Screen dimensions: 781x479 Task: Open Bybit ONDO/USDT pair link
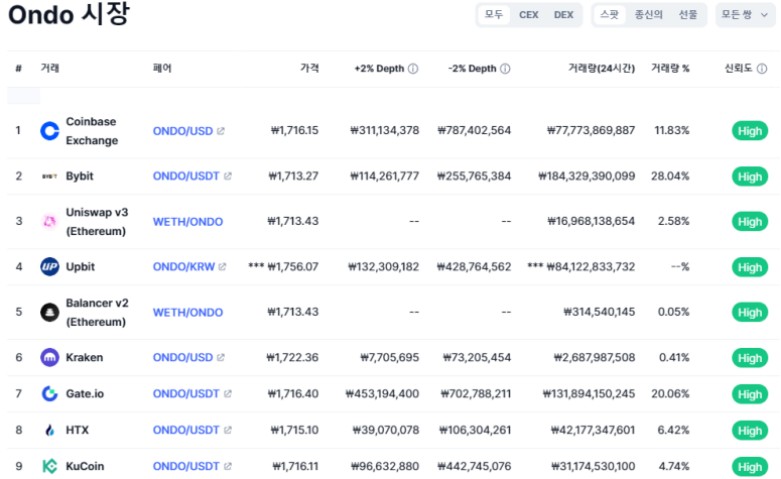[186, 176]
